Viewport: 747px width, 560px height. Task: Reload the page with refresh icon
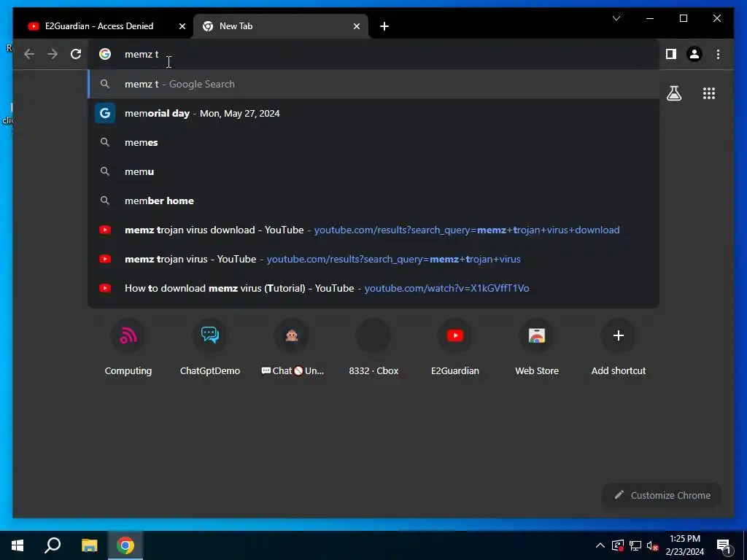[76, 54]
